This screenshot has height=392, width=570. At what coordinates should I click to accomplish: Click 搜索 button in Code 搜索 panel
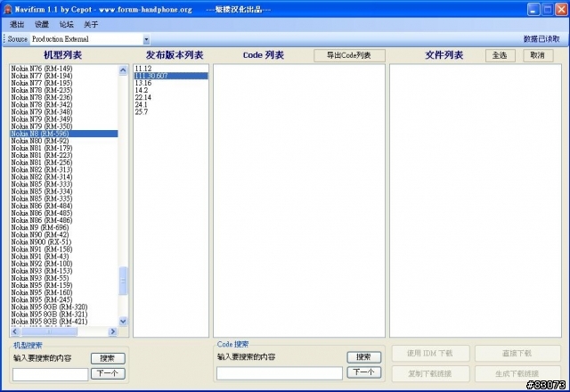(364, 357)
